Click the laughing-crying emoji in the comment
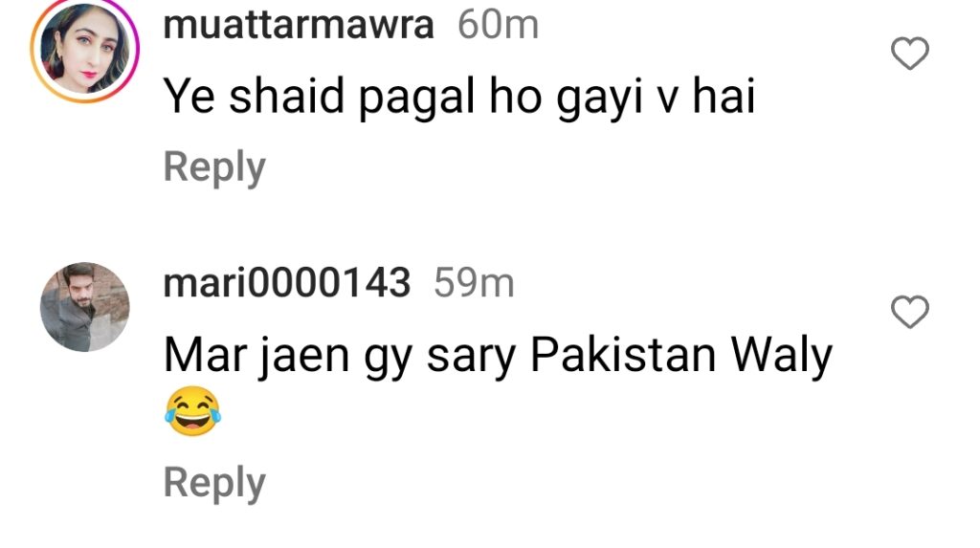980x548 pixels. pos(192,411)
